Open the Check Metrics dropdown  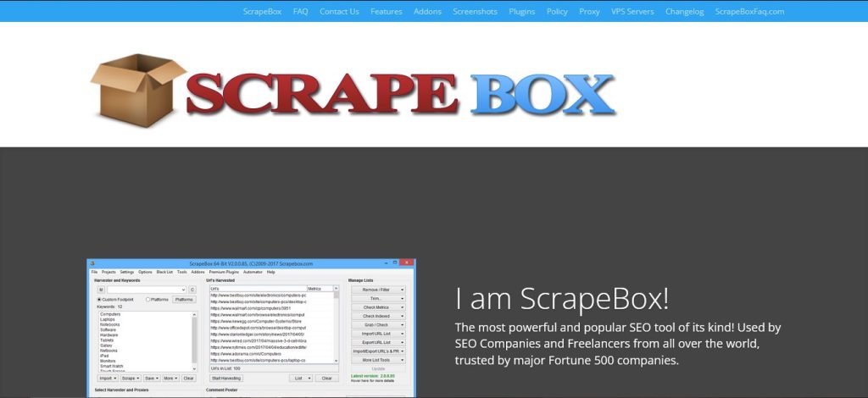point(379,307)
